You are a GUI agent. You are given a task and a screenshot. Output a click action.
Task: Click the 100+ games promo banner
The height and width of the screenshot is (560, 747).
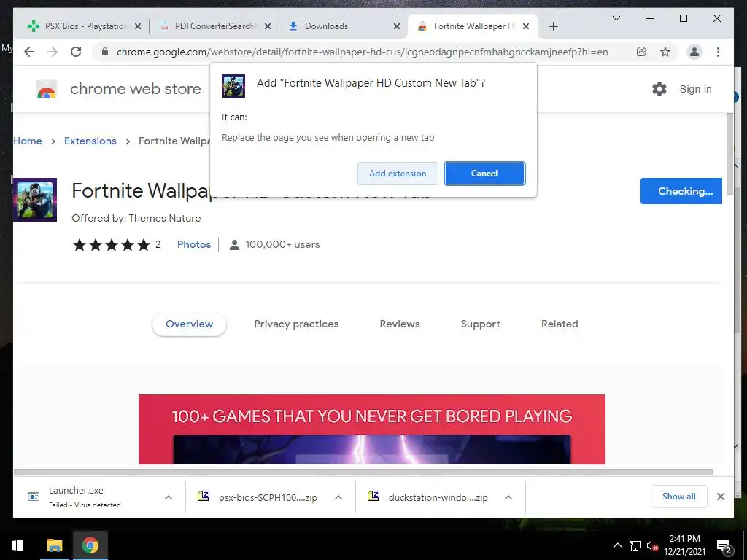pyautogui.click(x=371, y=429)
